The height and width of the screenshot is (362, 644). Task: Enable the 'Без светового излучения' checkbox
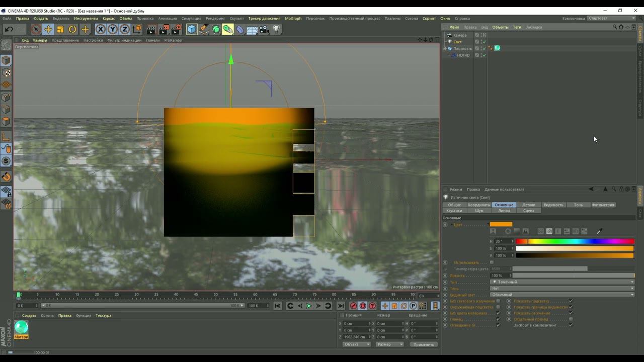pyautogui.click(x=498, y=301)
